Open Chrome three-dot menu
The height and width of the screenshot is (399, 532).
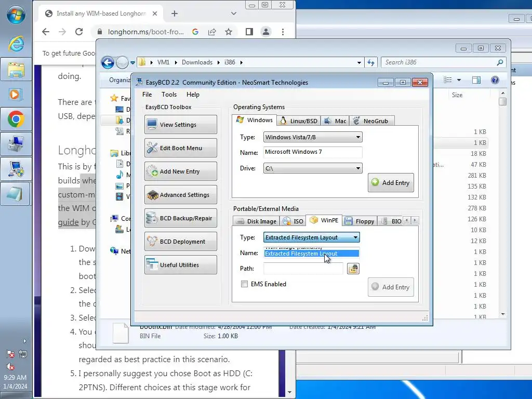(x=283, y=32)
